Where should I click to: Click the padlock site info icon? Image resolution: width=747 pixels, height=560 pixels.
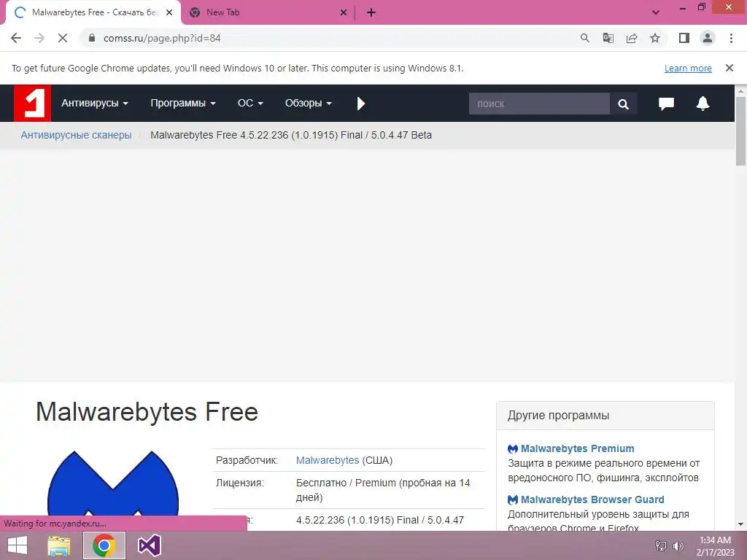click(92, 38)
